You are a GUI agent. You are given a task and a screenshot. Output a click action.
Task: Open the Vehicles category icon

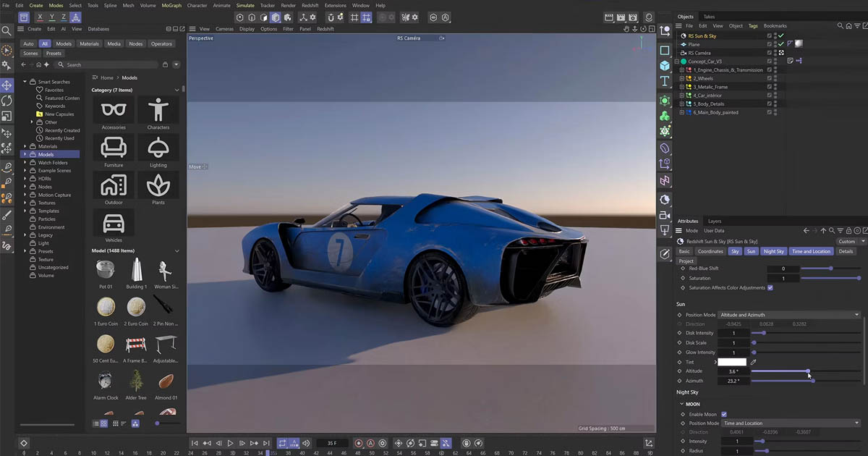[114, 223]
